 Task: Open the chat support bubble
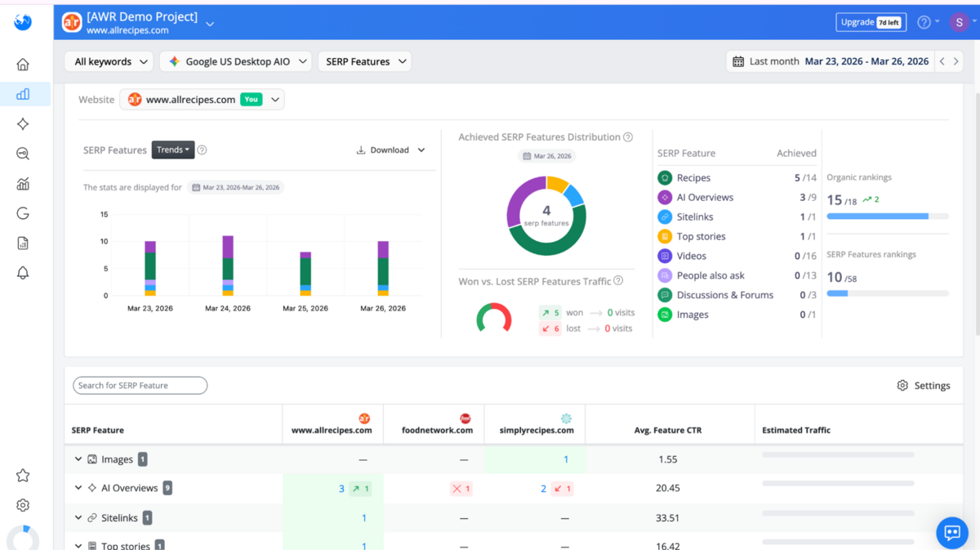coord(951,533)
